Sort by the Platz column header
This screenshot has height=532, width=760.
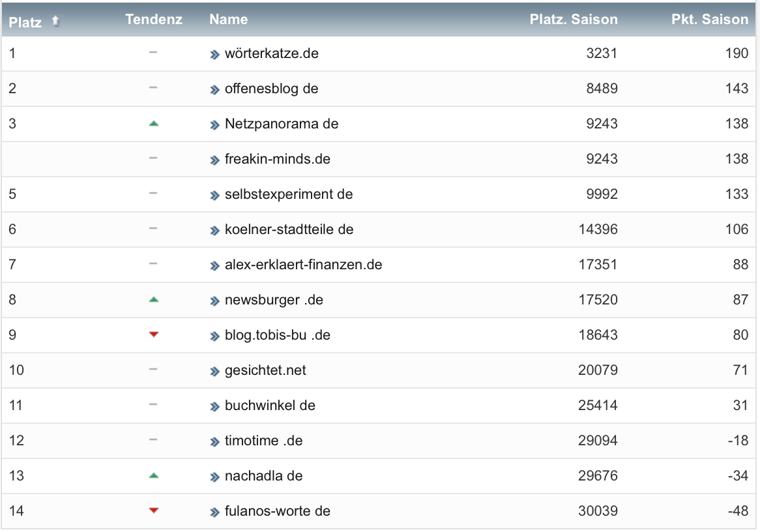click(x=25, y=22)
